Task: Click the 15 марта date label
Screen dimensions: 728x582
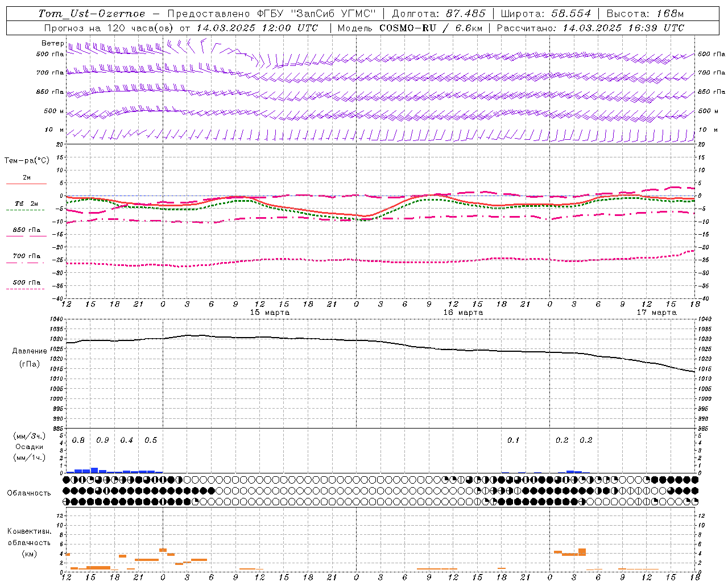Action: pyautogui.click(x=270, y=313)
